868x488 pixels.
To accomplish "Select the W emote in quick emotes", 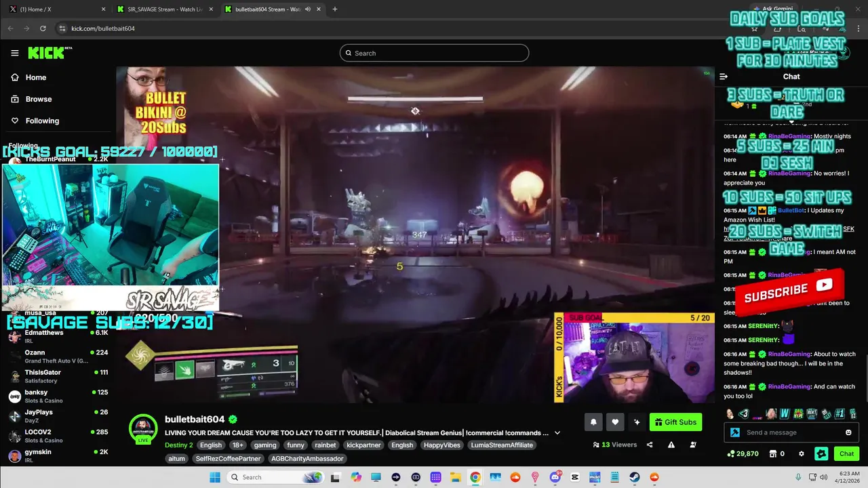I will [785, 413].
